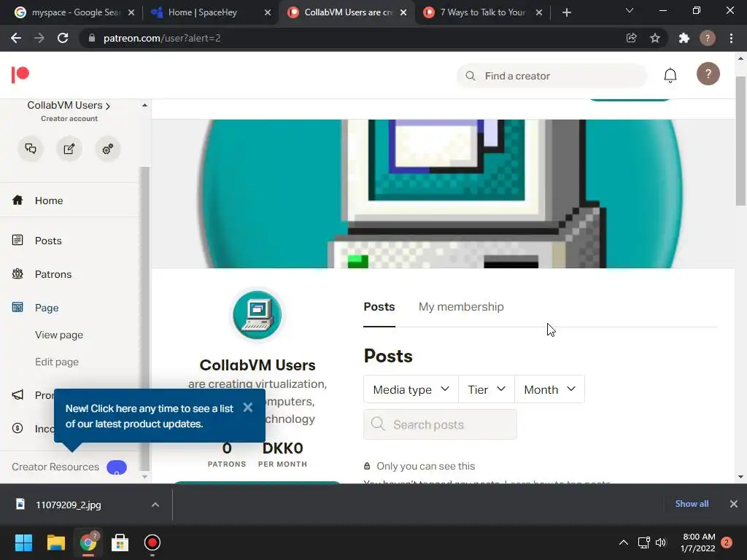Close the myspace Google Search tab
The width and height of the screenshot is (747, 560).
(x=131, y=12)
